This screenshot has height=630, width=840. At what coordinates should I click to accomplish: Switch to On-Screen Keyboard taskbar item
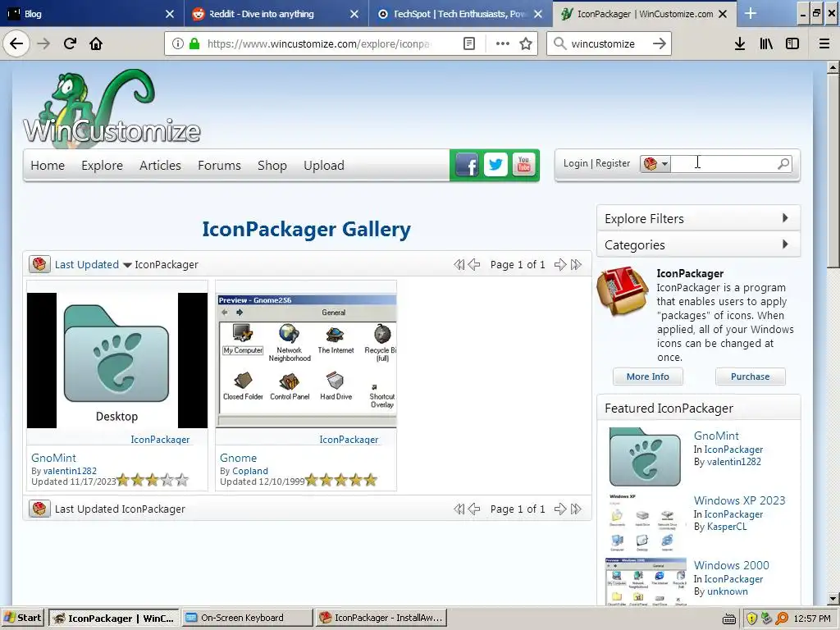coord(247,618)
